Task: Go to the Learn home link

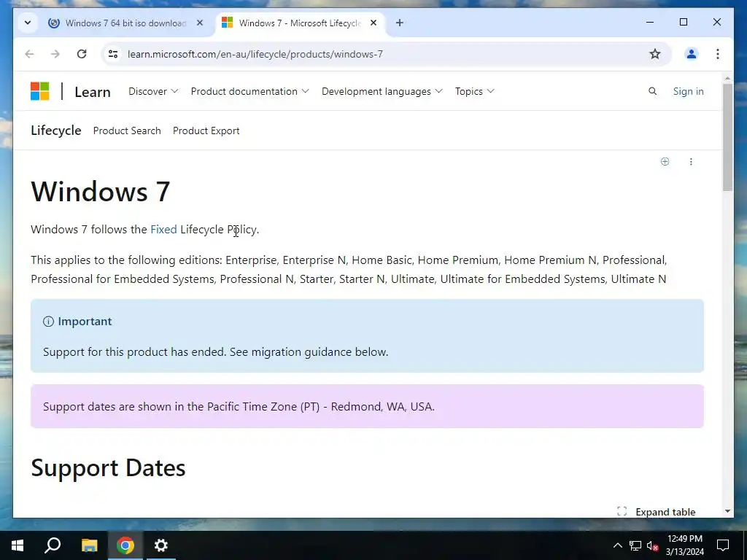Action: tap(93, 92)
